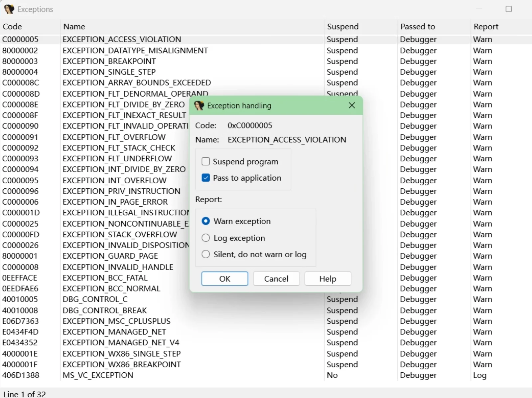The height and width of the screenshot is (398, 532).
Task: Open Help for exception handling
Action: click(x=328, y=279)
